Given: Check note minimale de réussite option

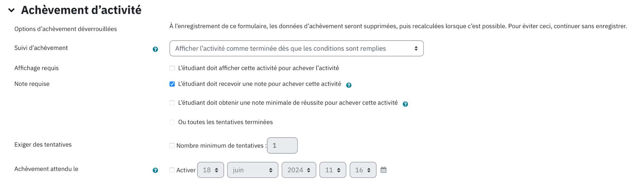Looking at the screenshot, I should pos(172,103).
